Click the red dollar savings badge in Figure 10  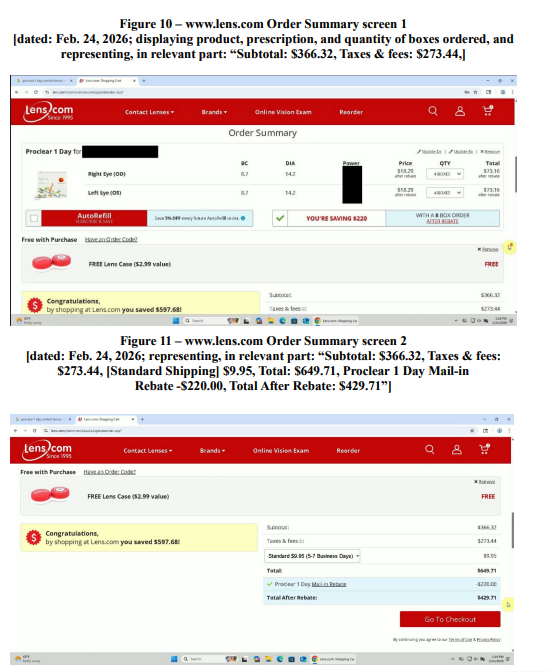(x=35, y=305)
